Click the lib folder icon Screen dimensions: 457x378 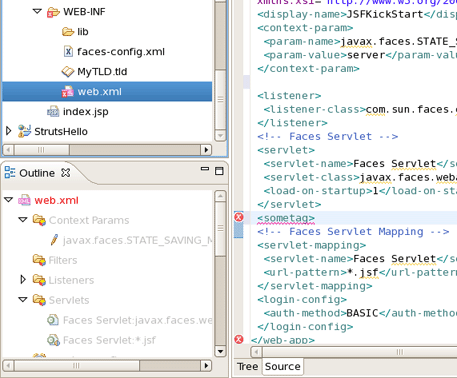(68, 32)
